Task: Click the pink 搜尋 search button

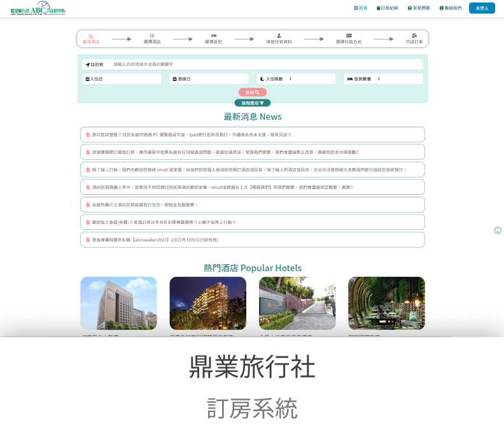Action: 253,92
